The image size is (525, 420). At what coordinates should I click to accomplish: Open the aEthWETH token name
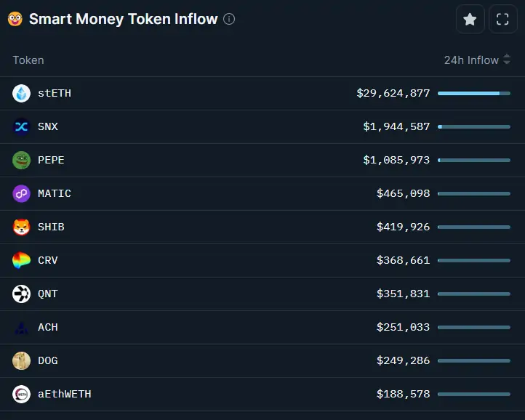tap(64, 394)
